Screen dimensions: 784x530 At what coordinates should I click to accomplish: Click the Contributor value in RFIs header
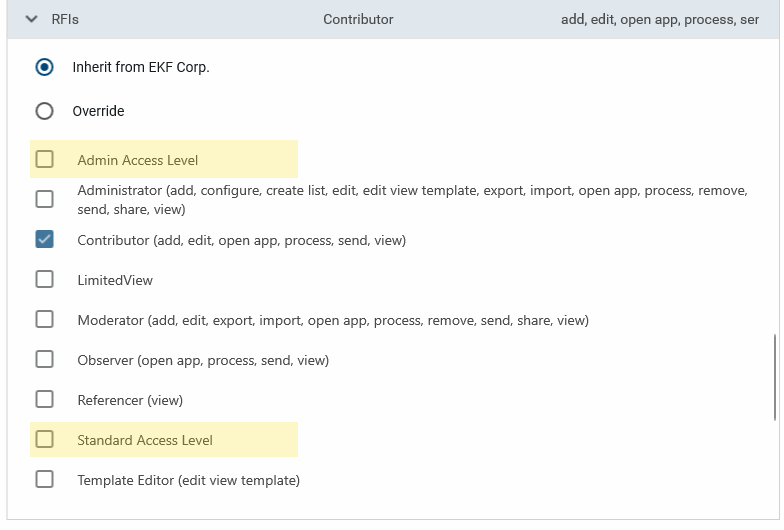point(358,19)
